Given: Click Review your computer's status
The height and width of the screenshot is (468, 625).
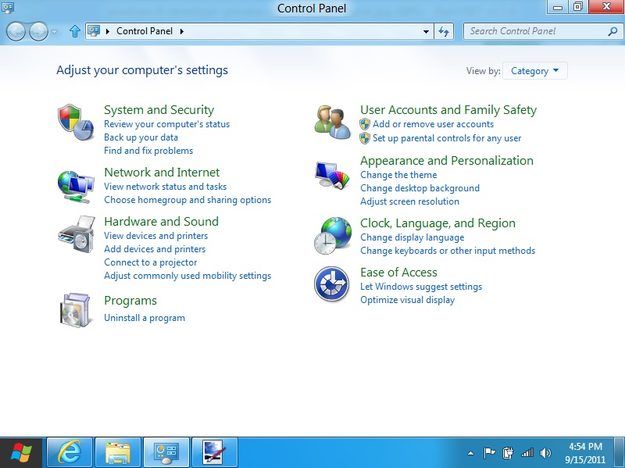Looking at the screenshot, I should tap(167, 124).
